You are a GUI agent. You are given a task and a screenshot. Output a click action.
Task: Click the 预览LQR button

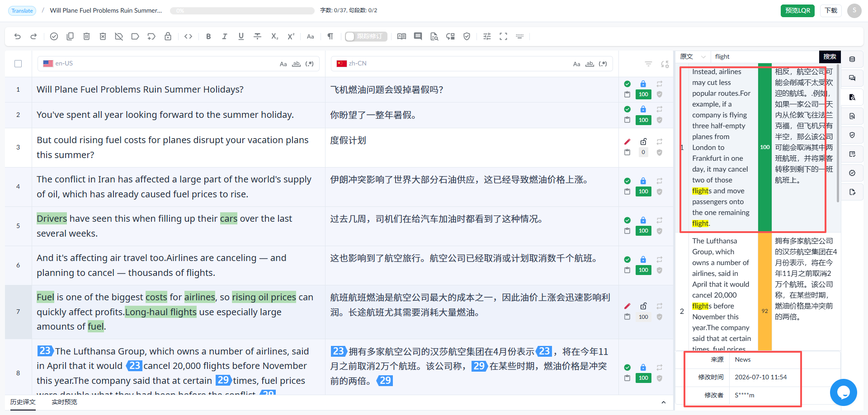click(797, 10)
